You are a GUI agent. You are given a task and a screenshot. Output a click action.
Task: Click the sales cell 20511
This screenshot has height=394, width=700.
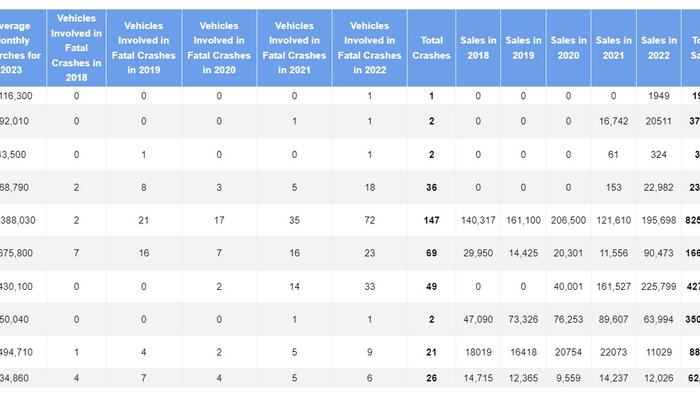(x=658, y=121)
